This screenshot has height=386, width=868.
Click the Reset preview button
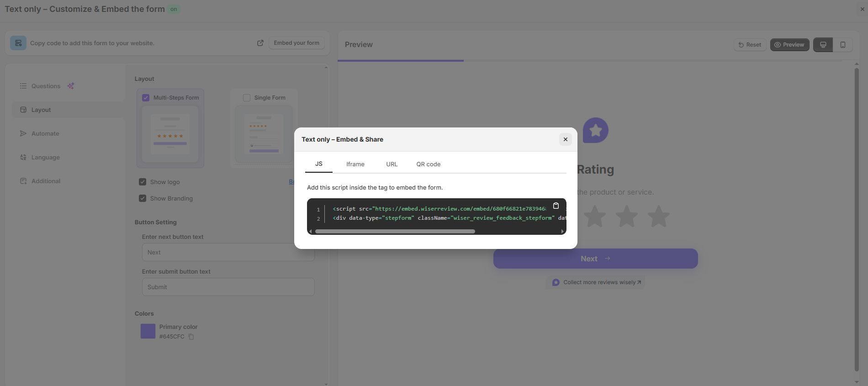(x=750, y=45)
